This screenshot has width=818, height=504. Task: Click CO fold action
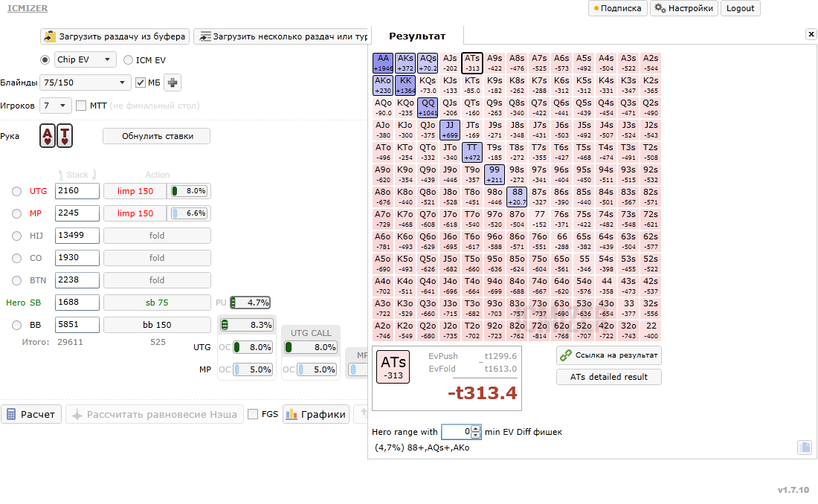tap(157, 258)
